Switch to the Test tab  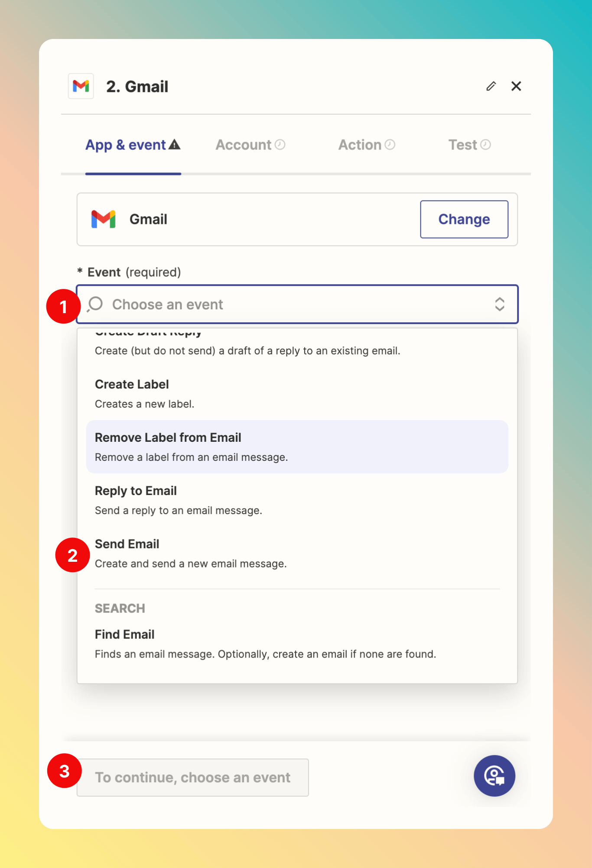coord(469,145)
